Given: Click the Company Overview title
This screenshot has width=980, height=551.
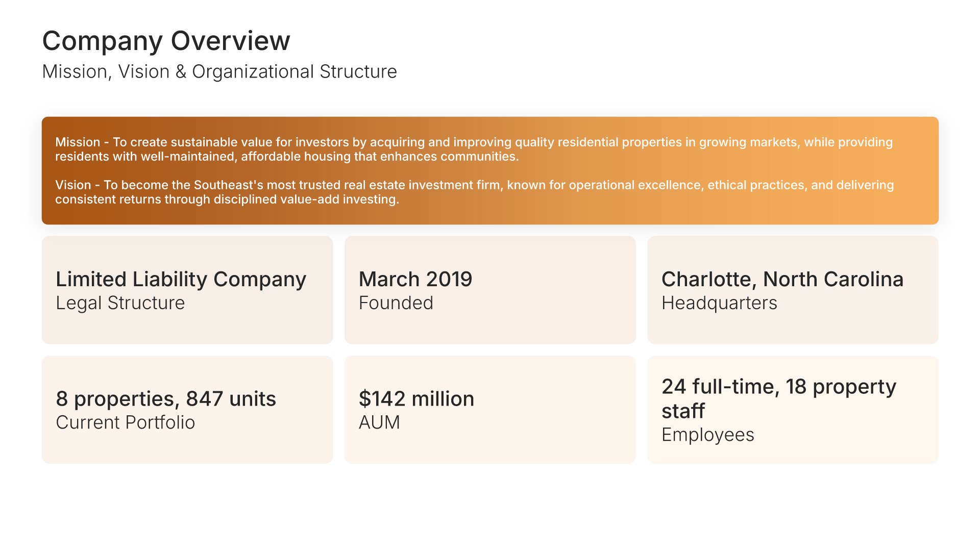Looking at the screenshot, I should tap(166, 41).
